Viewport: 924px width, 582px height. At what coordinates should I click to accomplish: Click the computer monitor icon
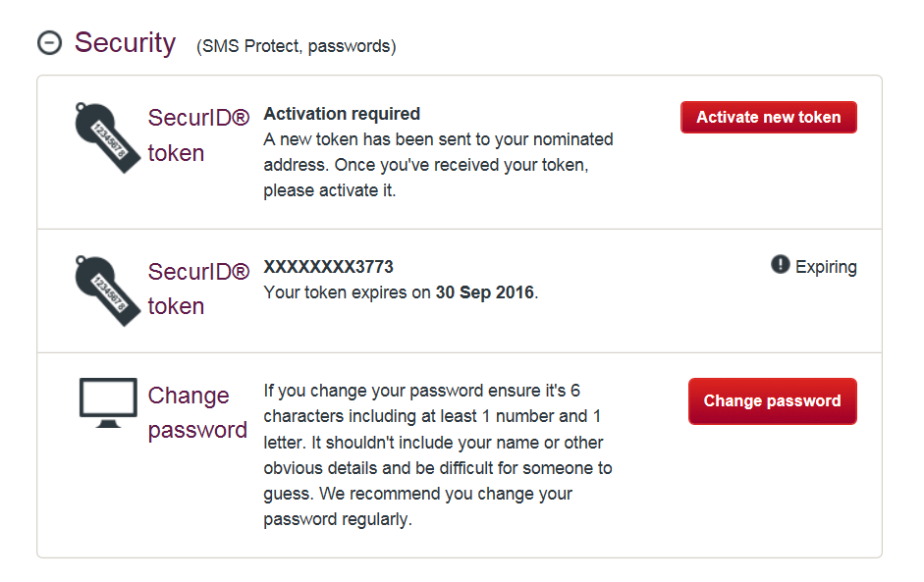click(108, 403)
